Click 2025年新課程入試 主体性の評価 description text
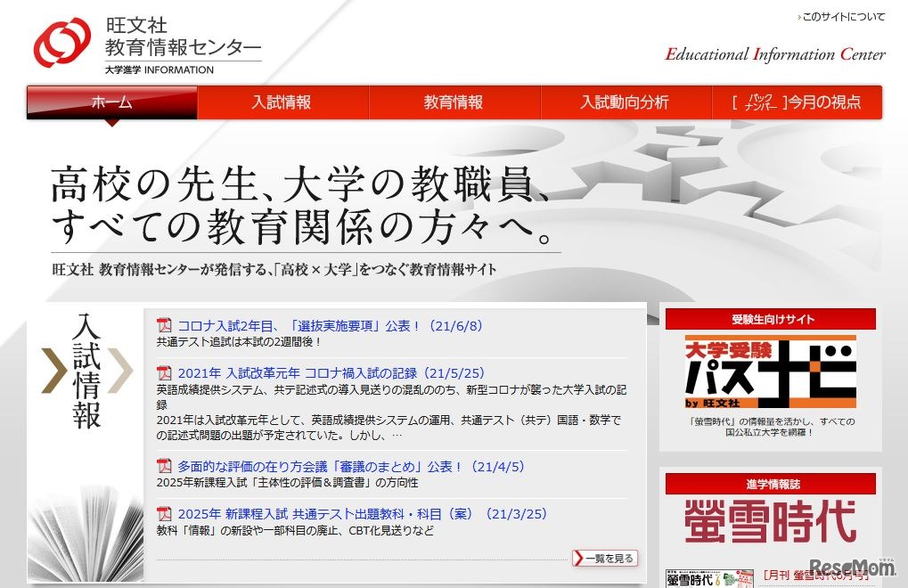This screenshot has height=588, width=908. pos(287,483)
